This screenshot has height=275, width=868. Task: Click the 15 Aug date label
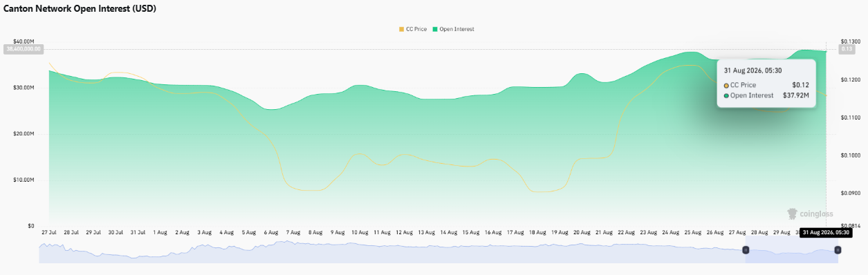tap(470, 233)
